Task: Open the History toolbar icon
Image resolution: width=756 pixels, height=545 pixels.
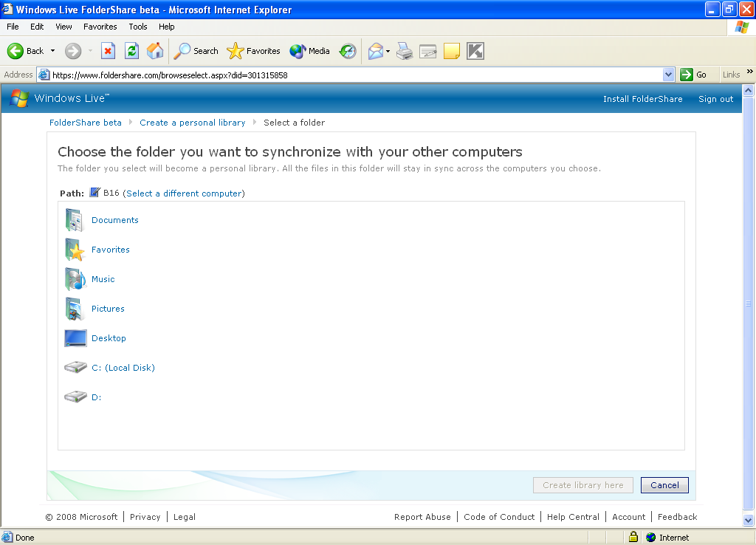Action: tap(348, 51)
